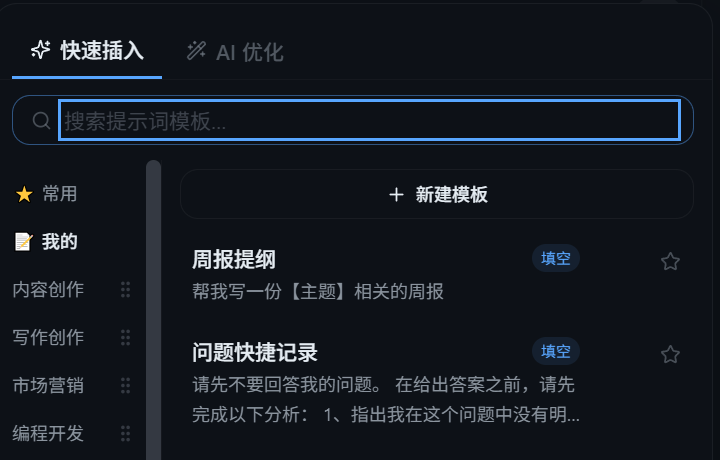
Task: Click the category list vertical scrollbar
Action: [x=153, y=310]
